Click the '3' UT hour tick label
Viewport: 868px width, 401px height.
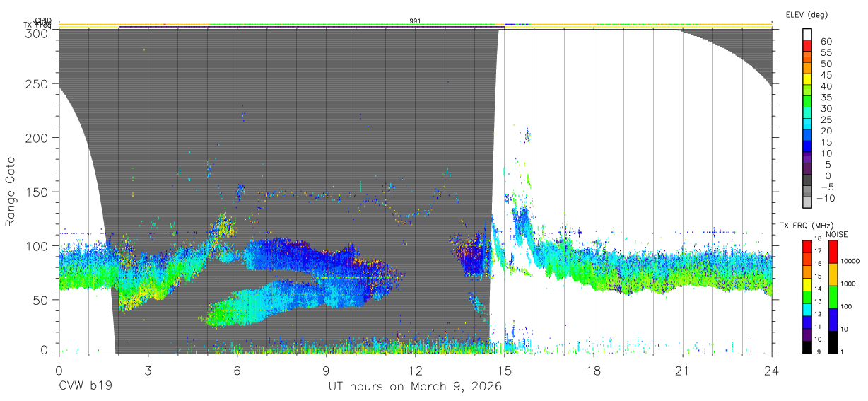(148, 371)
